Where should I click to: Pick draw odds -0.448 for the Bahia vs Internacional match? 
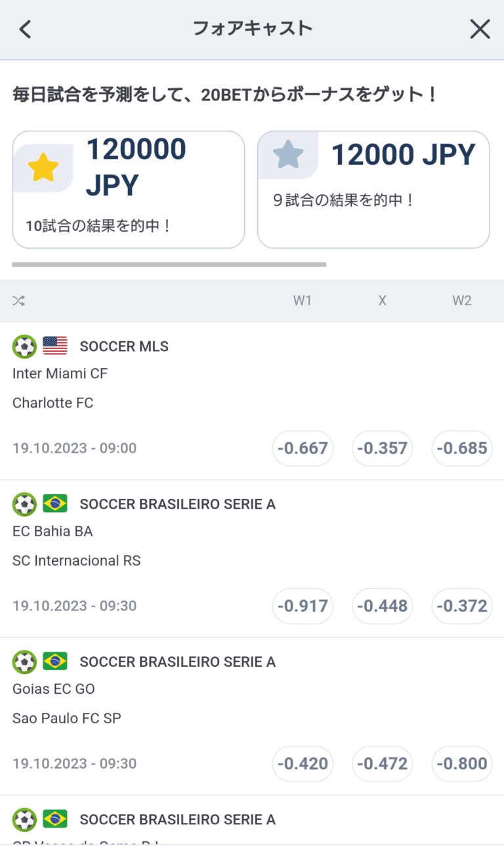[x=383, y=606]
